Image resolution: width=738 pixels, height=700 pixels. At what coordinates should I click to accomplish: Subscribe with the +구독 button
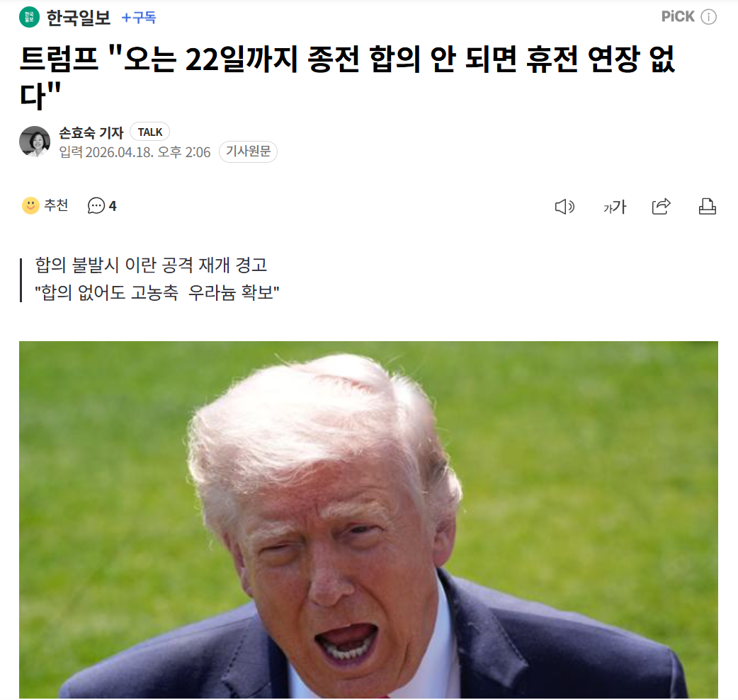(139, 18)
